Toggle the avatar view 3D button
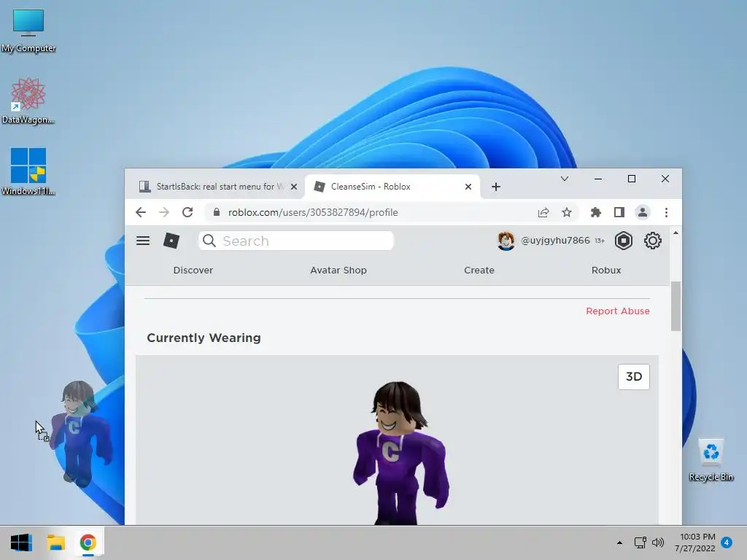This screenshot has height=560, width=747. click(x=634, y=377)
